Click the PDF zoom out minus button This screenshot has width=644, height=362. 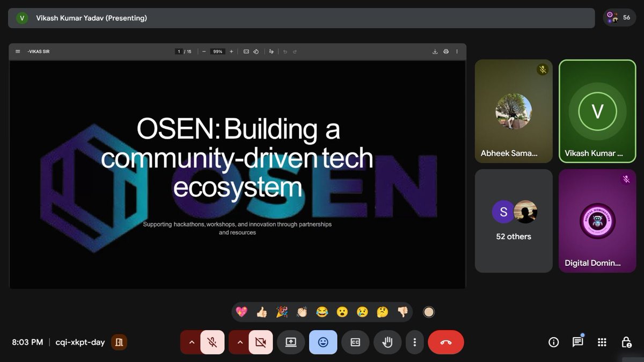pos(204,52)
